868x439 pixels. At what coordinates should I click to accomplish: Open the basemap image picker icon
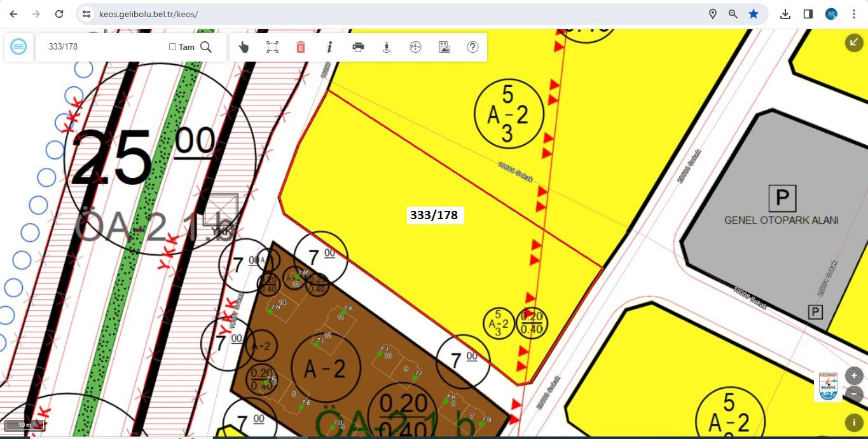pyautogui.click(x=444, y=47)
